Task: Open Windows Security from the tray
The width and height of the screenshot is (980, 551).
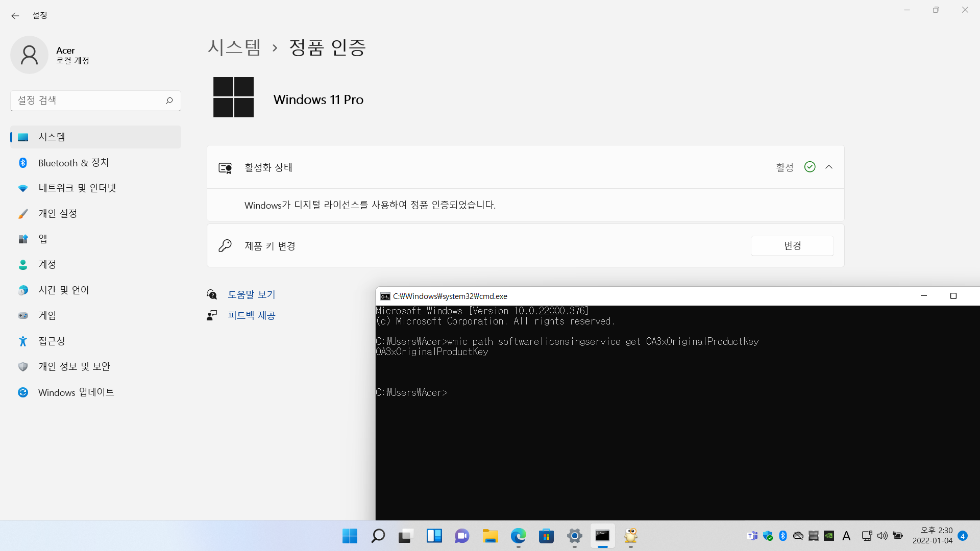Action: [x=768, y=536]
